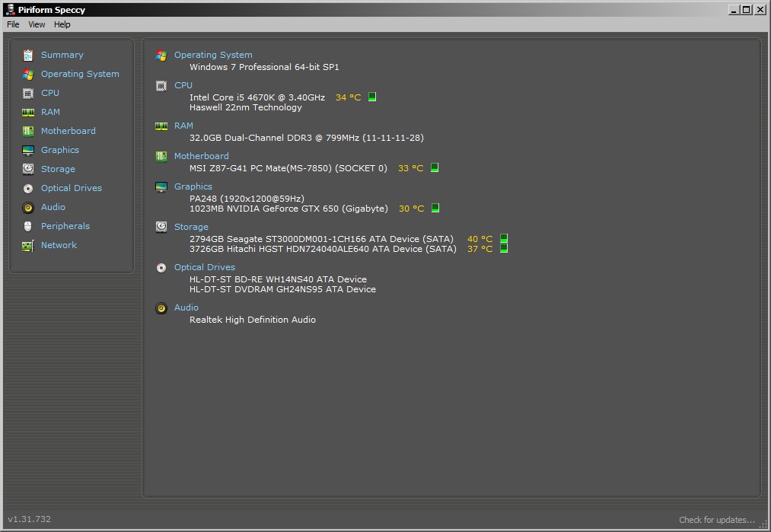Click the CPU heading link in summary
This screenshot has width=771, height=532.
point(183,85)
